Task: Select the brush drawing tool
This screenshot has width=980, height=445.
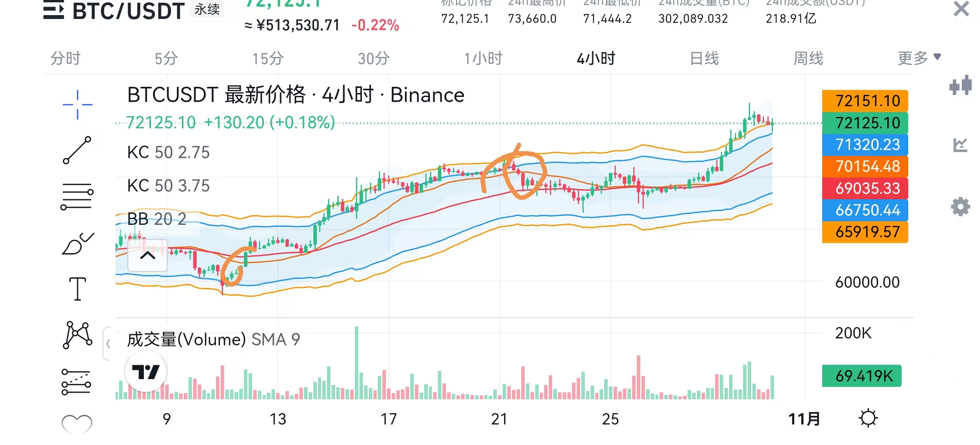Action: coord(78,243)
